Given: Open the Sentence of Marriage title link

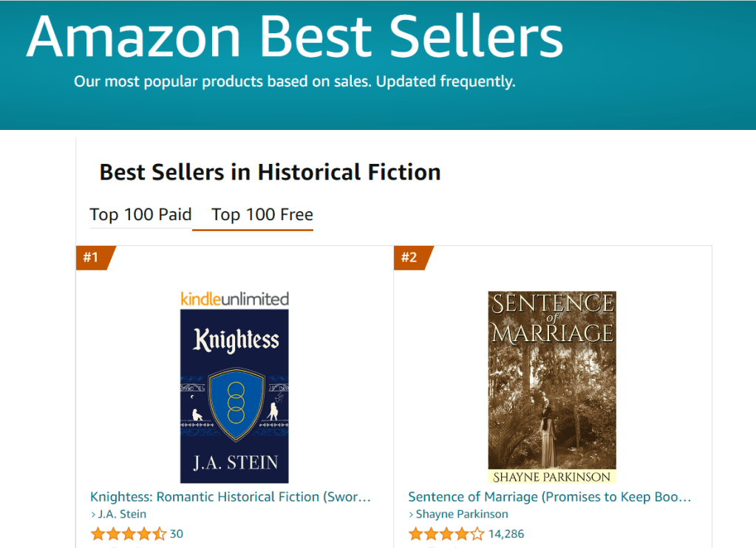Looking at the screenshot, I should pos(549,497).
